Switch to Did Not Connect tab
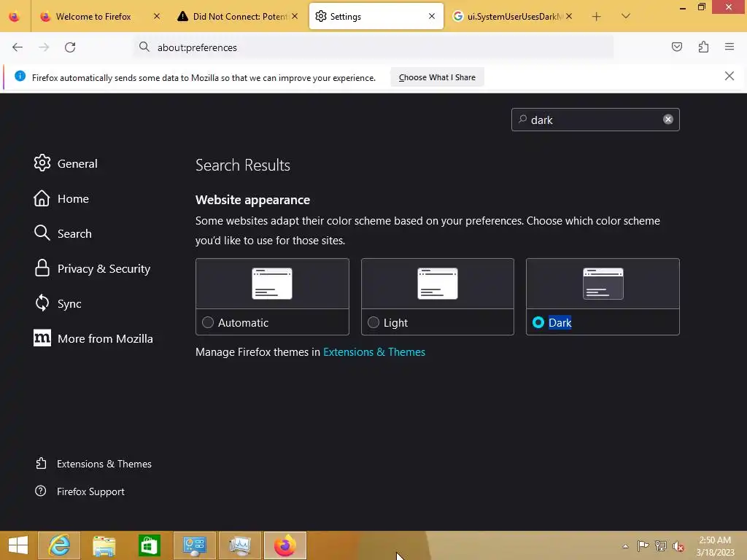 point(239,17)
